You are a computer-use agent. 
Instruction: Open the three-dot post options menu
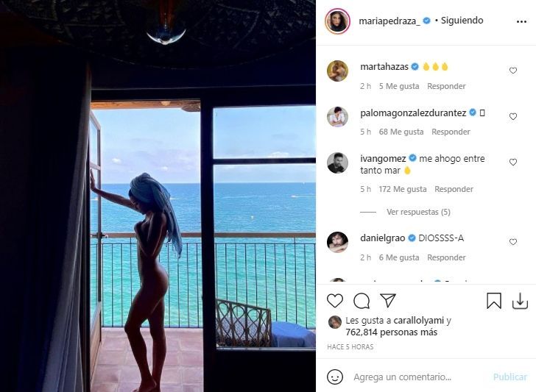click(521, 21)
